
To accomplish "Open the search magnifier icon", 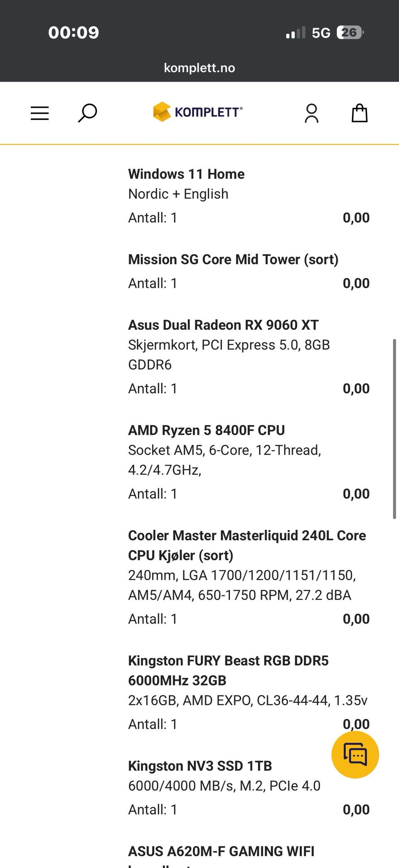I will click(87, 113).
